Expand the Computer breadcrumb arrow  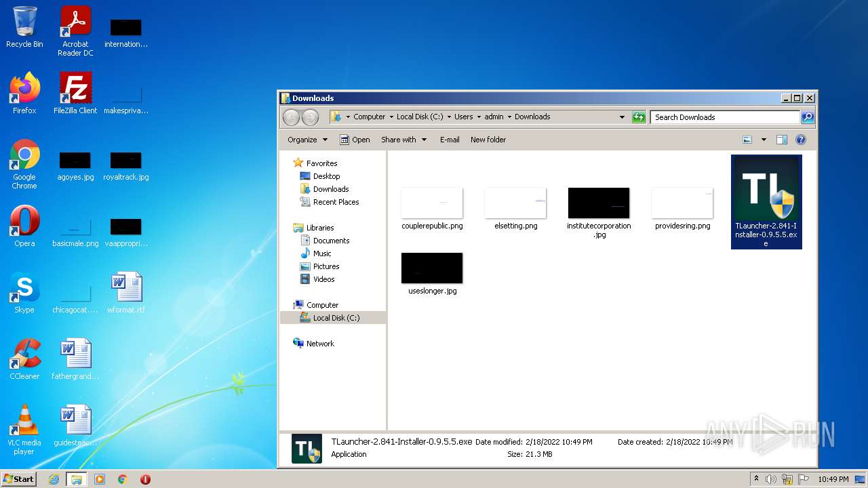pos(391,117)
